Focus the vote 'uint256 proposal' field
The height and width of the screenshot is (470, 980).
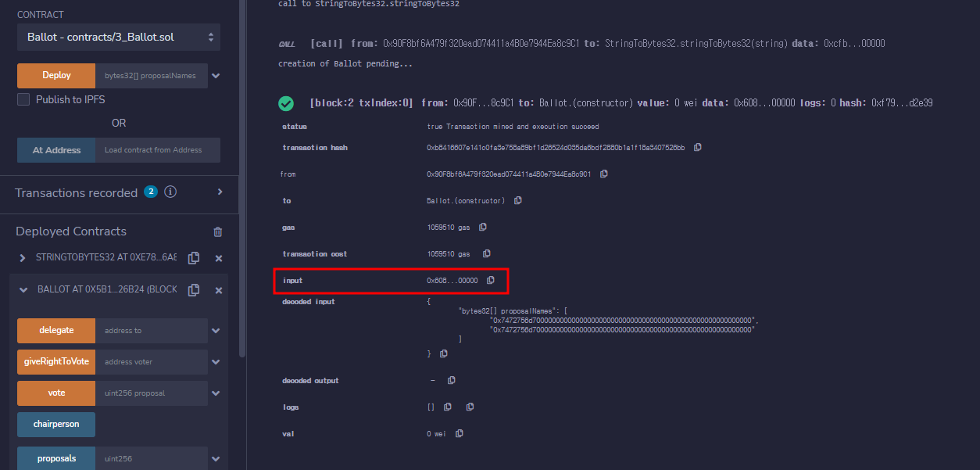click(152, 393)
